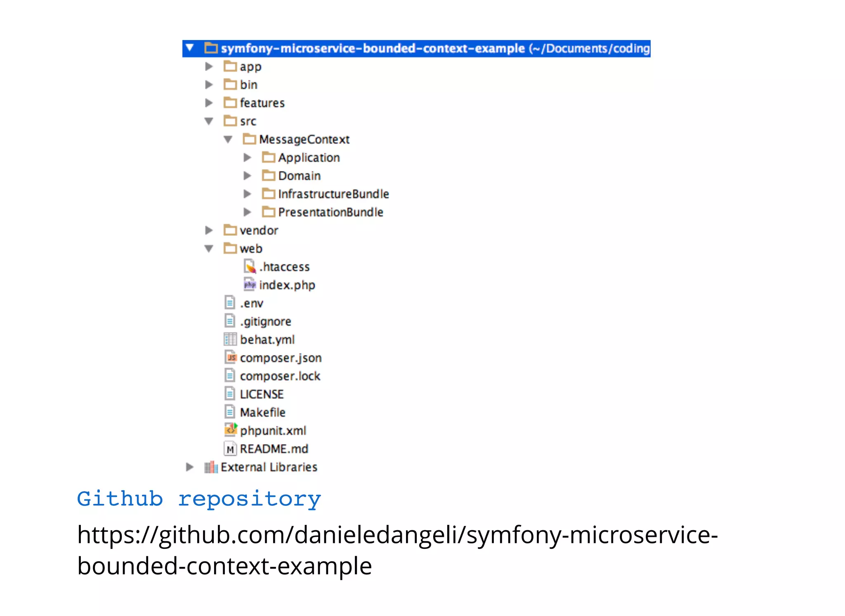The height and width of the screenshot is (616, 845).
Task: Select InfrastructureBundle in the tree
Action: click(333, 194)
